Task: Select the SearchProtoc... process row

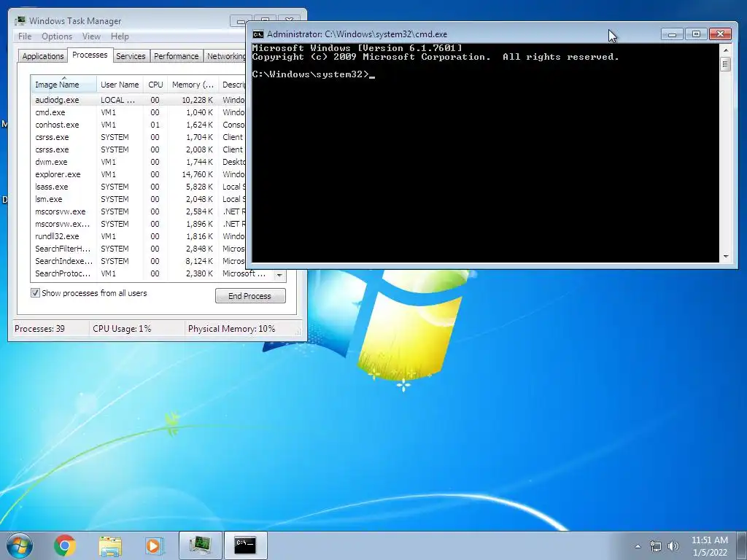Action: click(152, 273)
